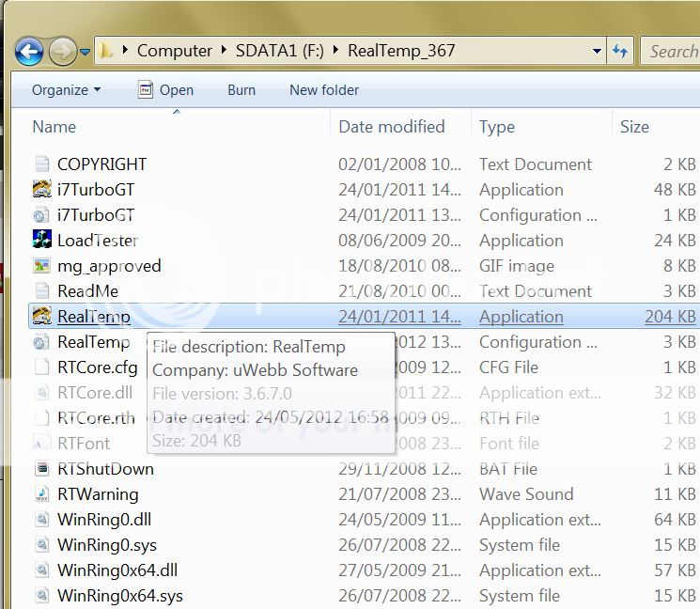Click the WinRing0x64.sys file name

pos(120,596)
